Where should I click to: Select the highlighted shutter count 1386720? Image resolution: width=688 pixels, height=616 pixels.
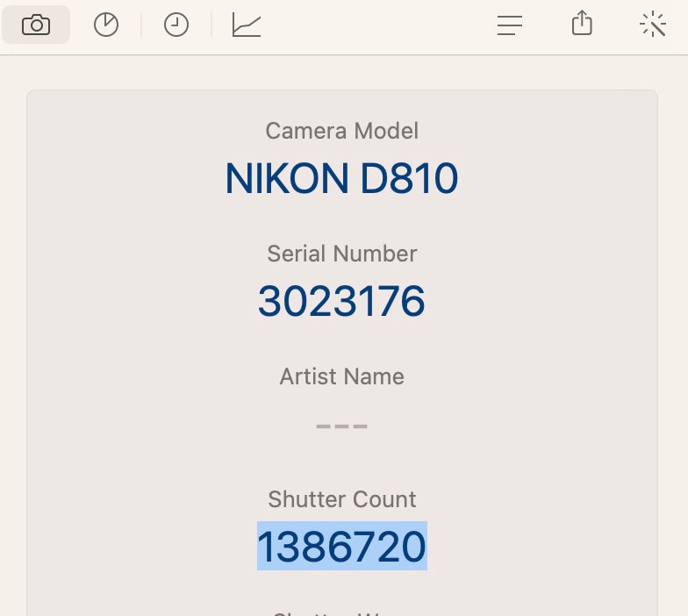[342, 546]
